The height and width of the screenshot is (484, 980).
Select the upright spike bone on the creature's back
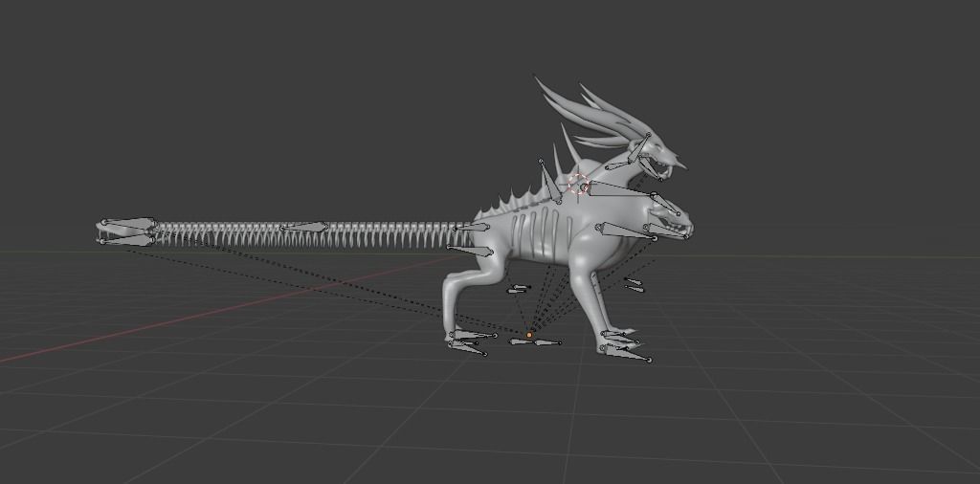pyautogui.click(x=549, y=181)
